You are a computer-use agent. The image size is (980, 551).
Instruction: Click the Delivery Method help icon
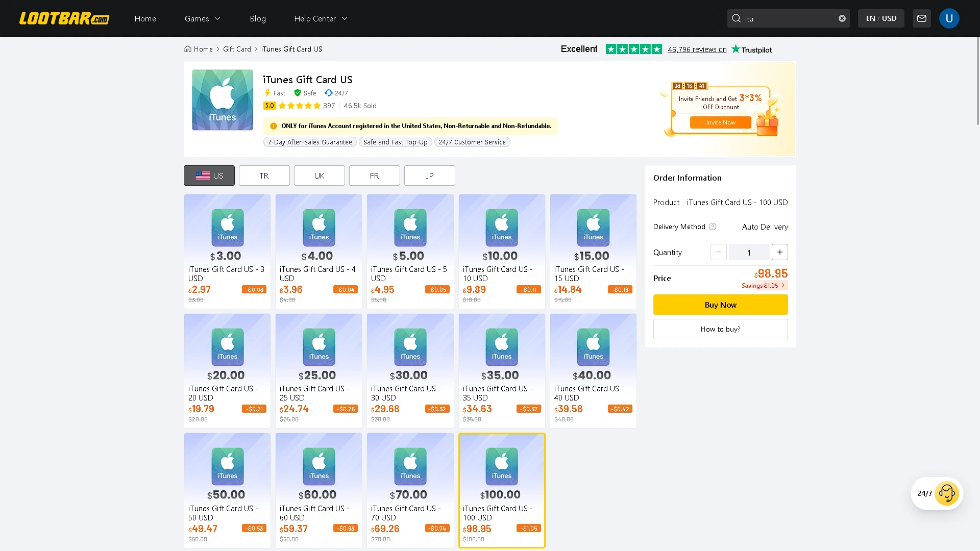point(713,227)
